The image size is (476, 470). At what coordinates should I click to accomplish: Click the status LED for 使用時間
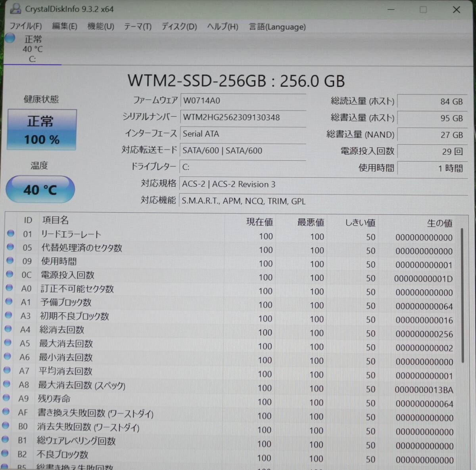10,261
